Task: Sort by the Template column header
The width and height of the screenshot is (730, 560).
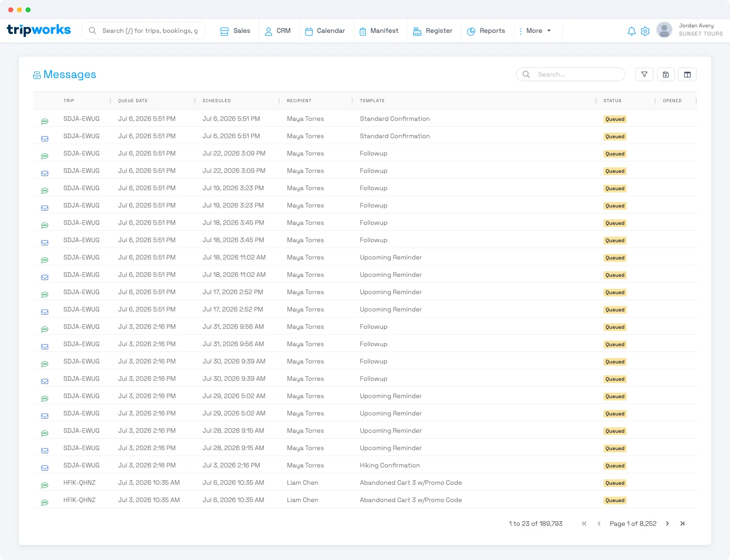Action: click(372, 100)
